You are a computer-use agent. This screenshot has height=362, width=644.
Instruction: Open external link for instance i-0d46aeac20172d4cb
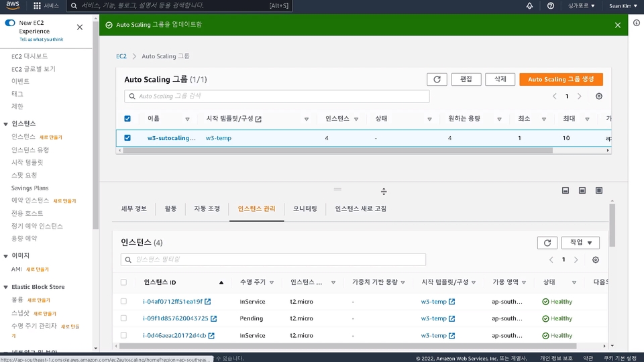click(211, 336)
